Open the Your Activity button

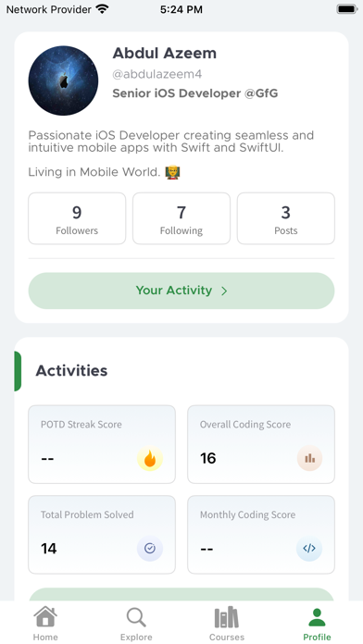click(181, 291)
